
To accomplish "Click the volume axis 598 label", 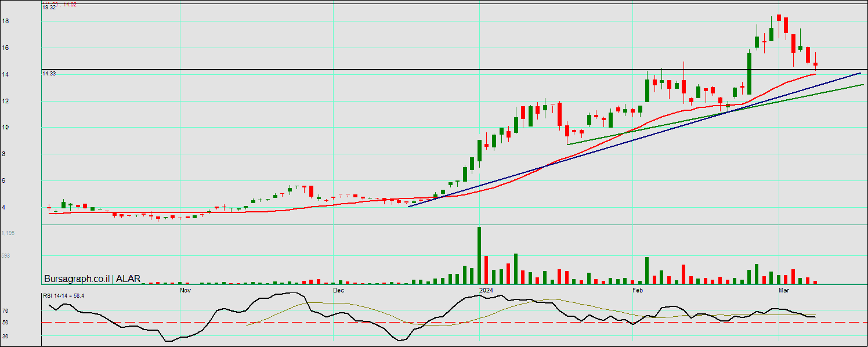I will 5,255.
